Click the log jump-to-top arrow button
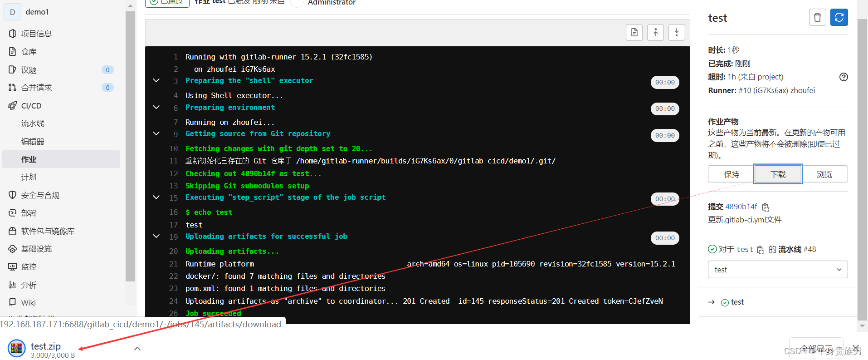This screenshot has height=360, width=868. (655, 32)
